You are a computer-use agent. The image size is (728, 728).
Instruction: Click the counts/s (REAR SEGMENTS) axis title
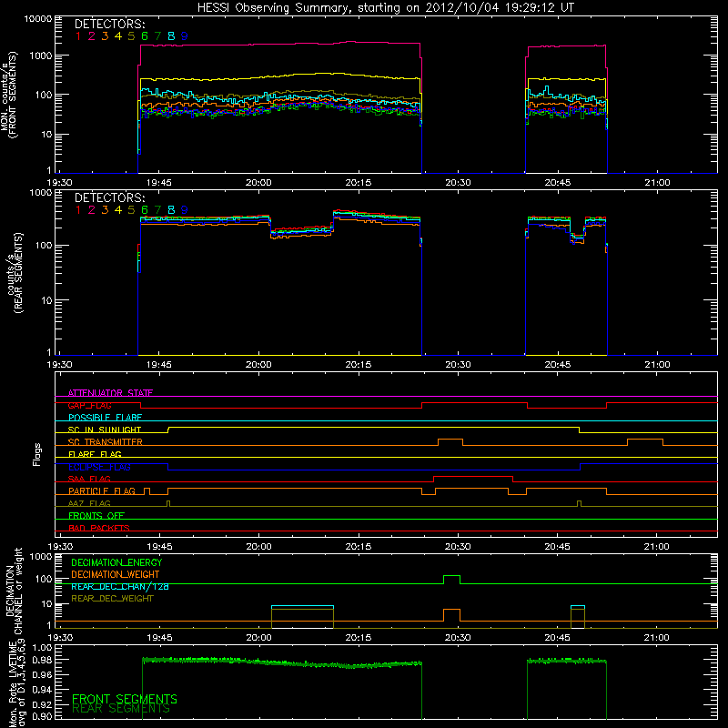click(x=15, y=273)
